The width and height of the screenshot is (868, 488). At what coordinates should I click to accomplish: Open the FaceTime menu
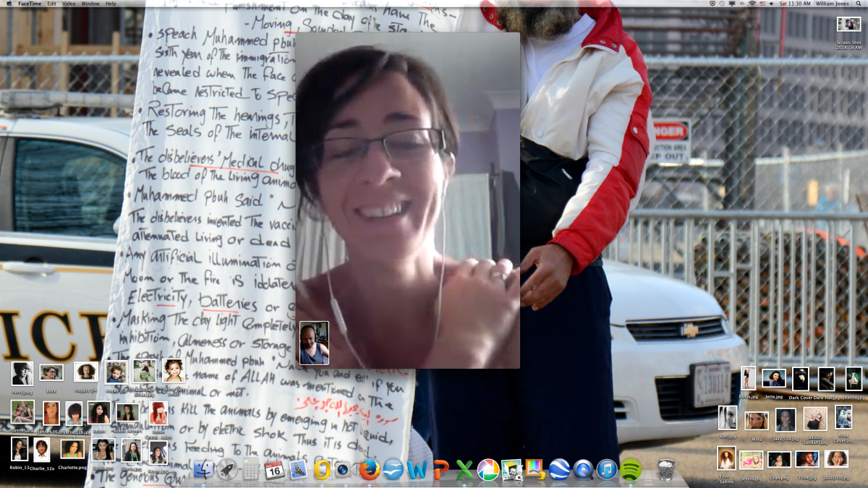coord(30,4)
